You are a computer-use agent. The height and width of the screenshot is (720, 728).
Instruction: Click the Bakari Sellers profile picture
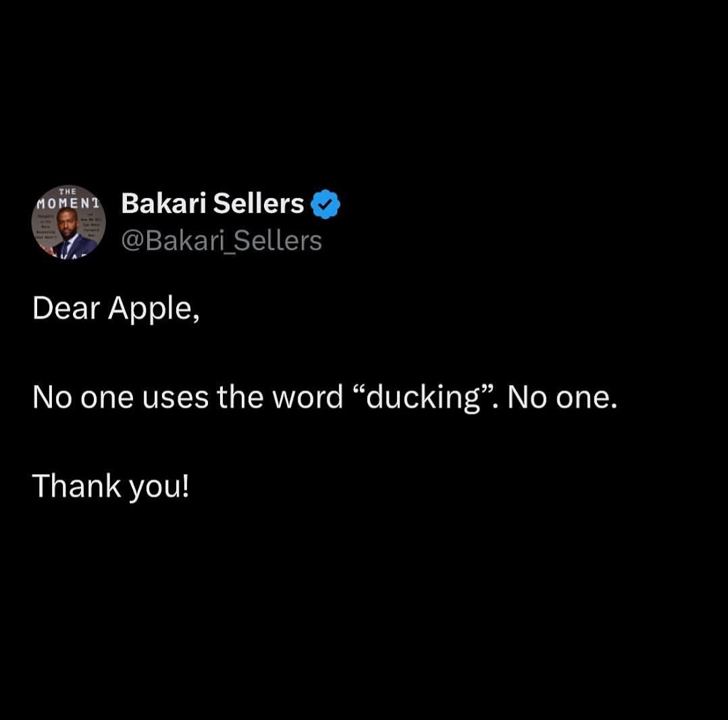pyautogui.click(x=68, y=222)
